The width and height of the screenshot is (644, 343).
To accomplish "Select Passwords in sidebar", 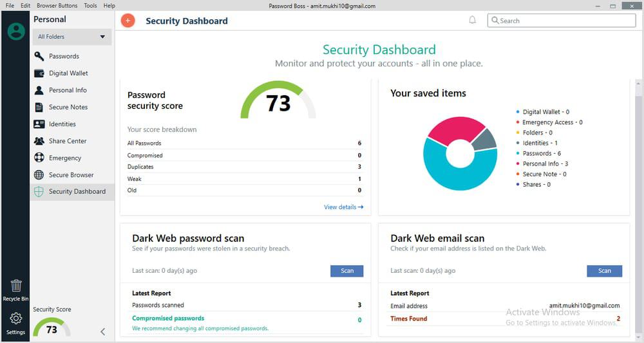I will 64,56.
